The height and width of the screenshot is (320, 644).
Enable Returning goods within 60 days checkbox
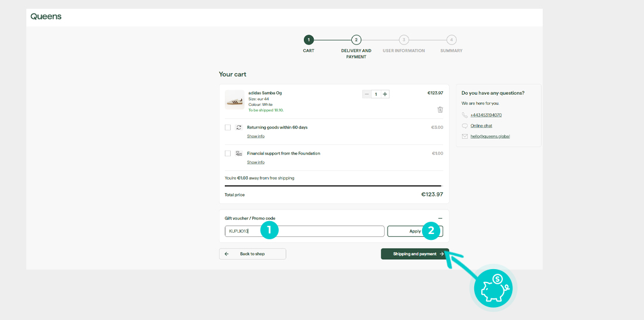(x=228, y=128)
